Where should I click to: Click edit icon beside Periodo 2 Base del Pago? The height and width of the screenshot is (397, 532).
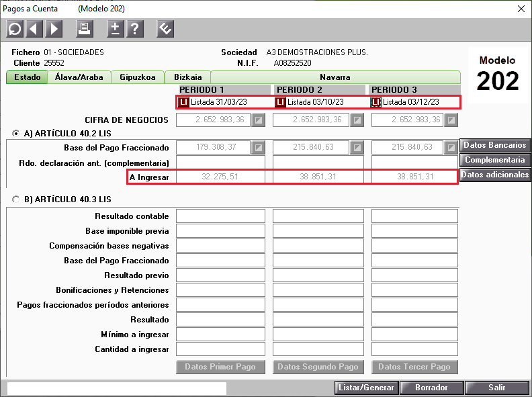click(x=357, y=148)
